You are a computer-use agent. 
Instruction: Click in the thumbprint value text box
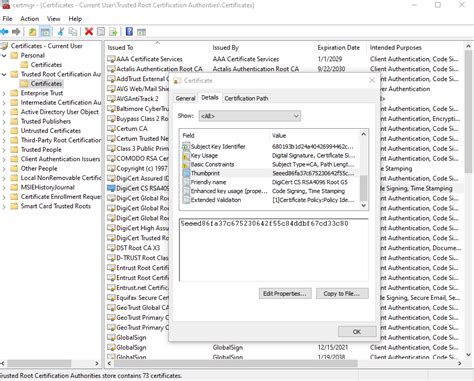coord(274,250)
